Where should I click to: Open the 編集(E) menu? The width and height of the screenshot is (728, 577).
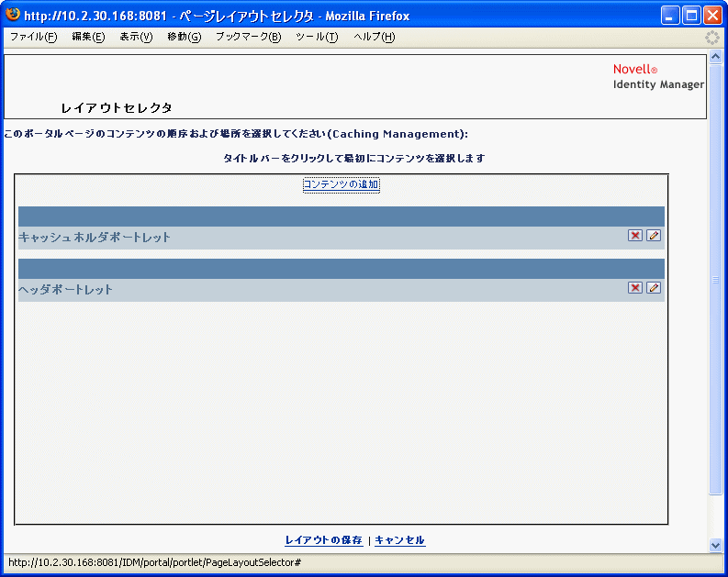88,37
